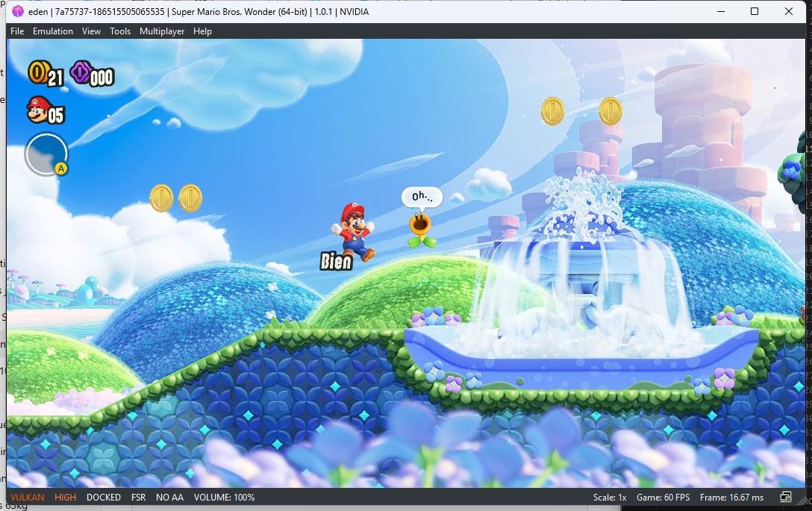Viewport: 812px width, 511px height.
Task: Click the talking flower saying oh...
Action: tap(421, 228)
